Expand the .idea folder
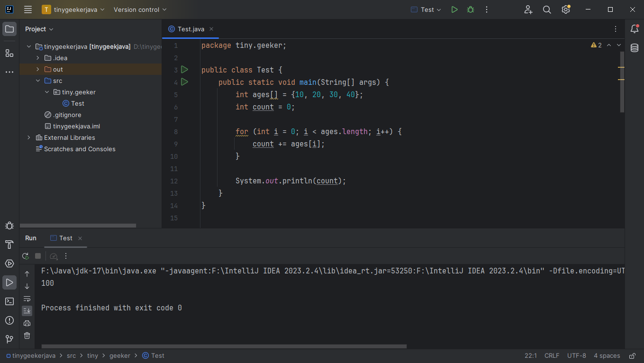The width and height of the screenshot is (644, 363). pos(38,58)
